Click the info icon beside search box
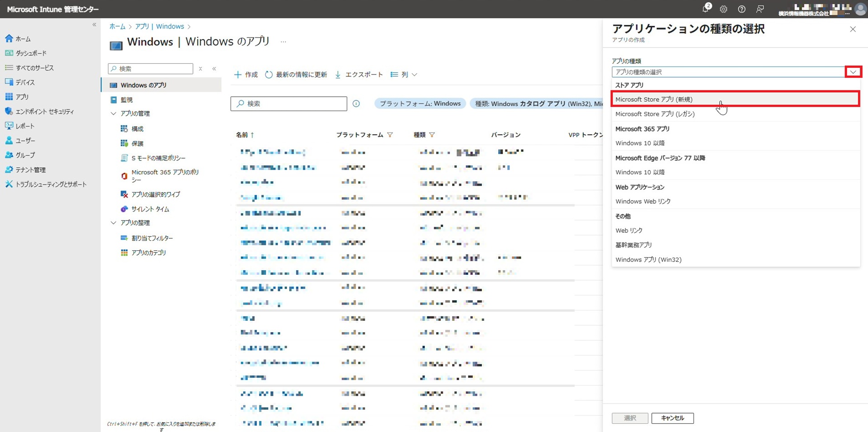The image size is (868, 432). click(x=356, y=103)
